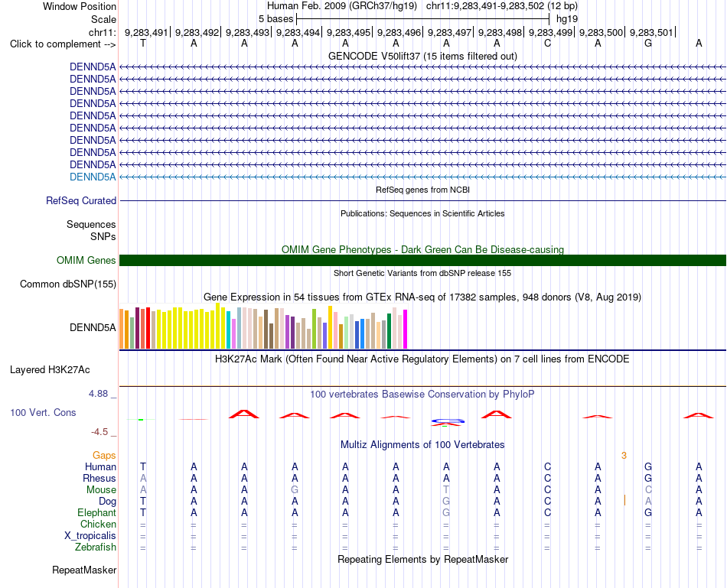Click the Human species label

pyautogui.click(x=100, y=466)
